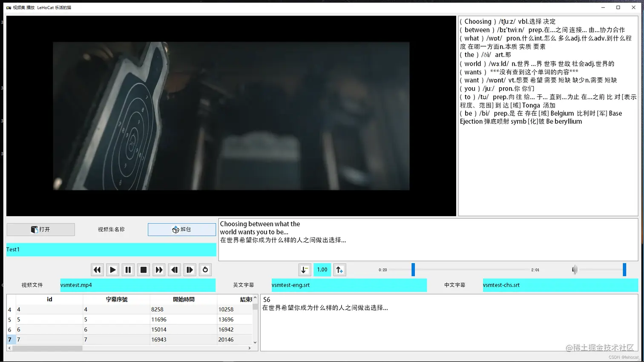Click the S6 subtitle detail text box

(x=449, y=322)
